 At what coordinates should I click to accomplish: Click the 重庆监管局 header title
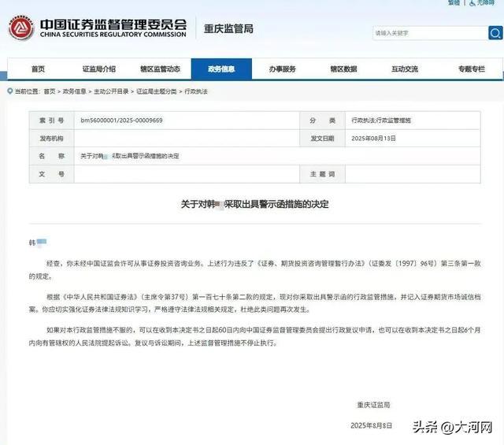point(228,28)
